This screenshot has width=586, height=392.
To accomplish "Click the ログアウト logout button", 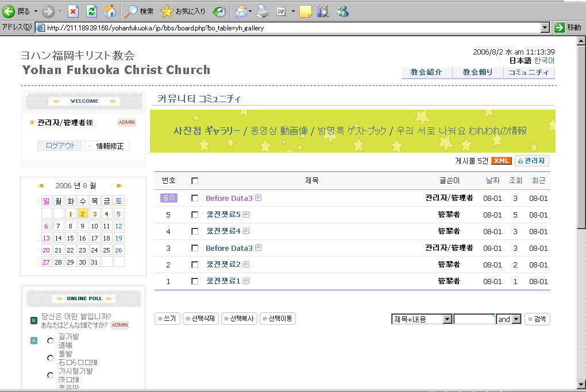I will (60, 146).
